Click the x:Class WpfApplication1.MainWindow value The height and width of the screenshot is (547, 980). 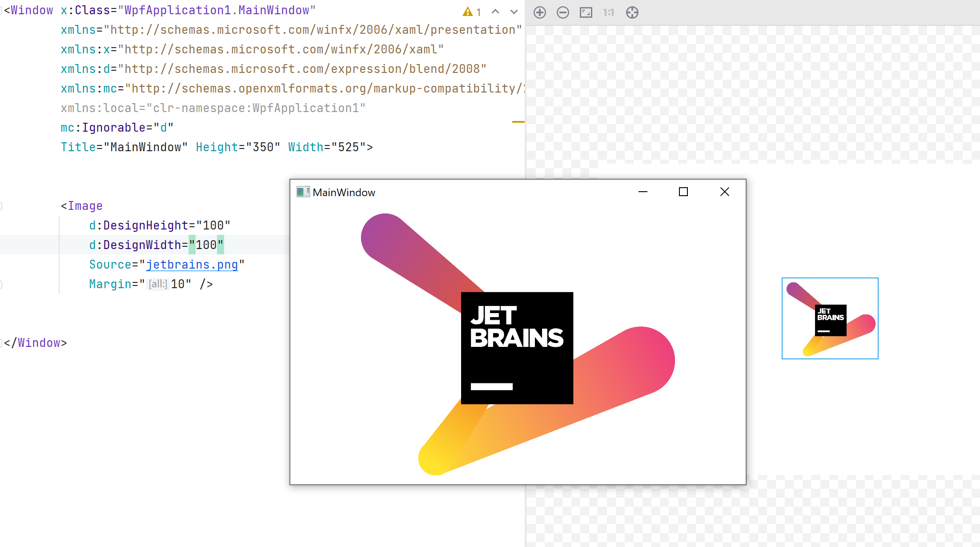pos(220,10)
